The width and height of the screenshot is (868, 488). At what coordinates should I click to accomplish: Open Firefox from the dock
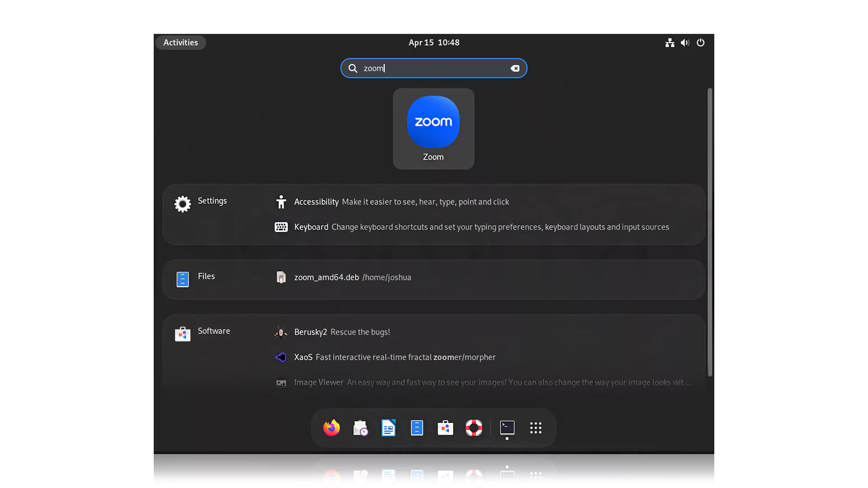[x=331, y=427]
